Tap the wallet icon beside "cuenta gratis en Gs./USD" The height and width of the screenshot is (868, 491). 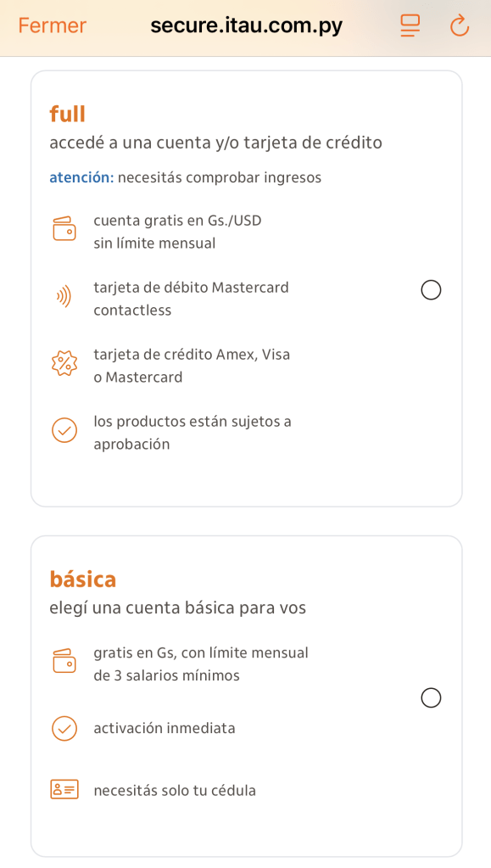(x=64, y=227)
